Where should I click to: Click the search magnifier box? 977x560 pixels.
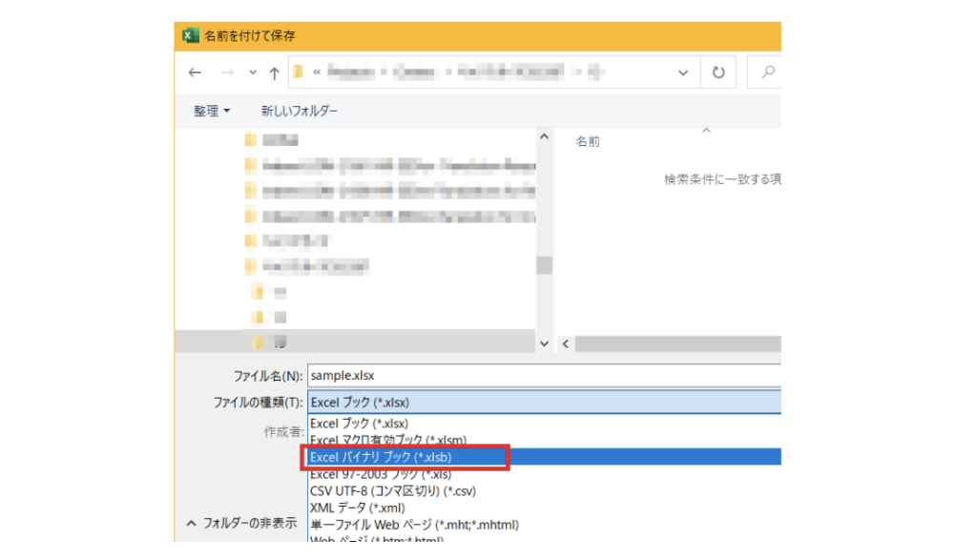pos(764,73)
